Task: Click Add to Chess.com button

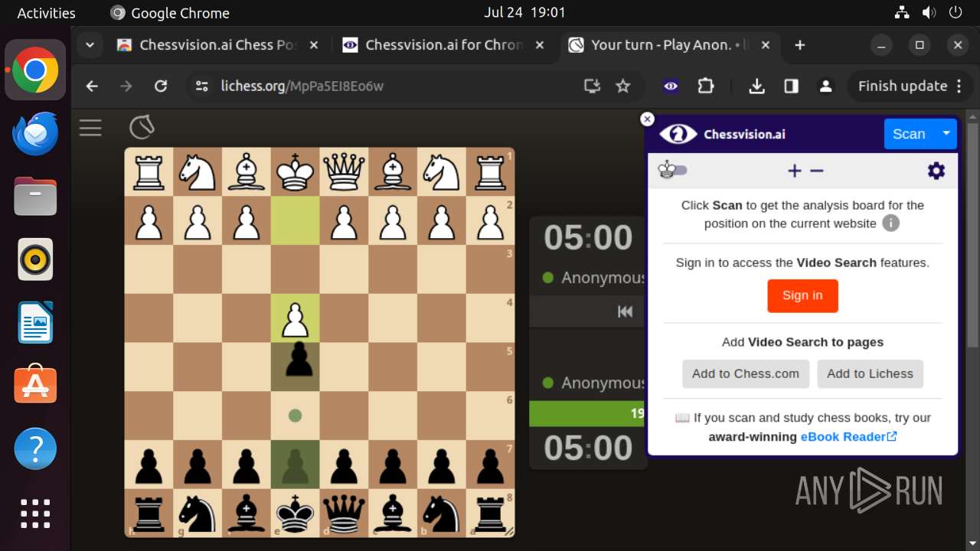Action: (746, 374)
